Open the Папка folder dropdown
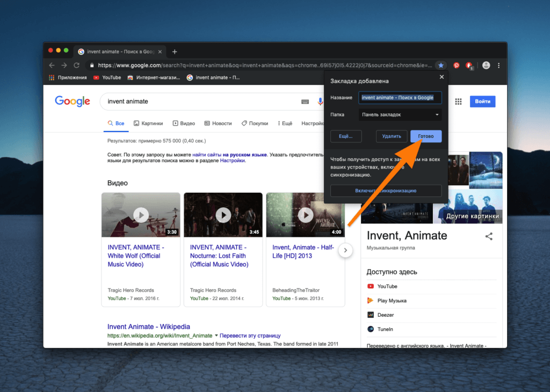The width and height of the screenshot is (550, 392). point(400,115)
